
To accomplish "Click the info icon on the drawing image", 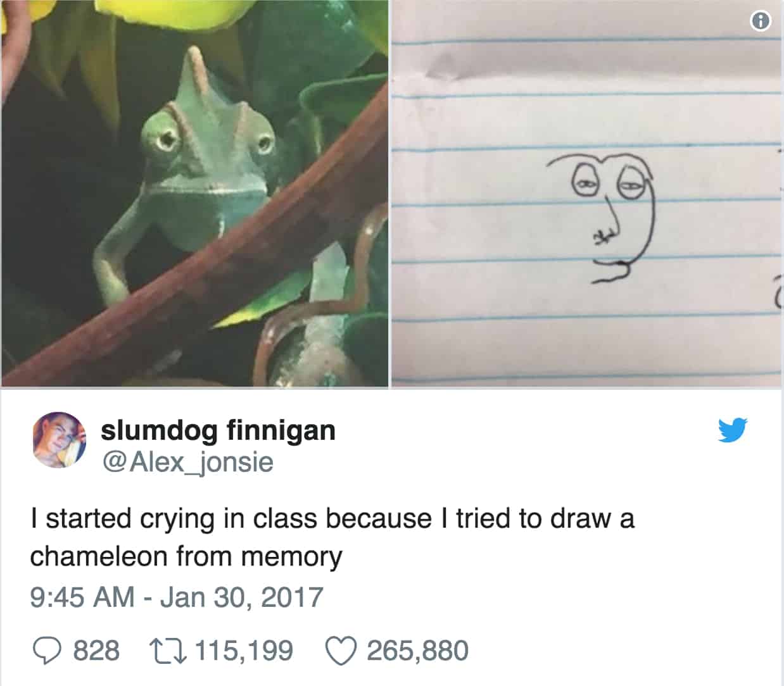I will pyautogui.click(x=760, y=22).
